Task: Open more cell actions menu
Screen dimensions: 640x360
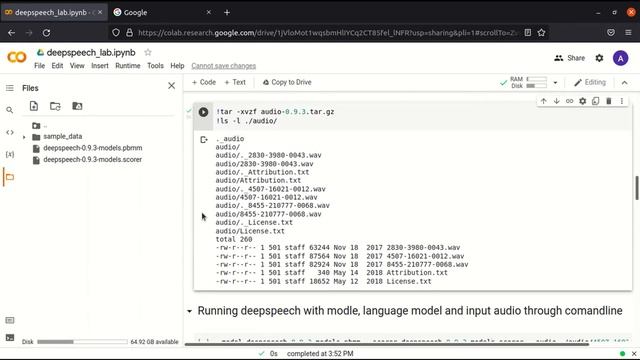Action: pos(622,101)
